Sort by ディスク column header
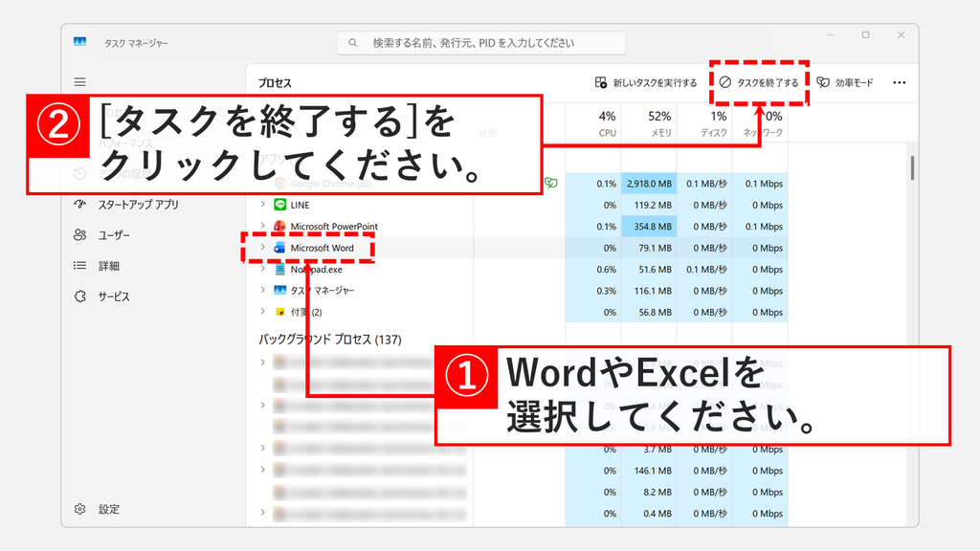 (704, 123)
